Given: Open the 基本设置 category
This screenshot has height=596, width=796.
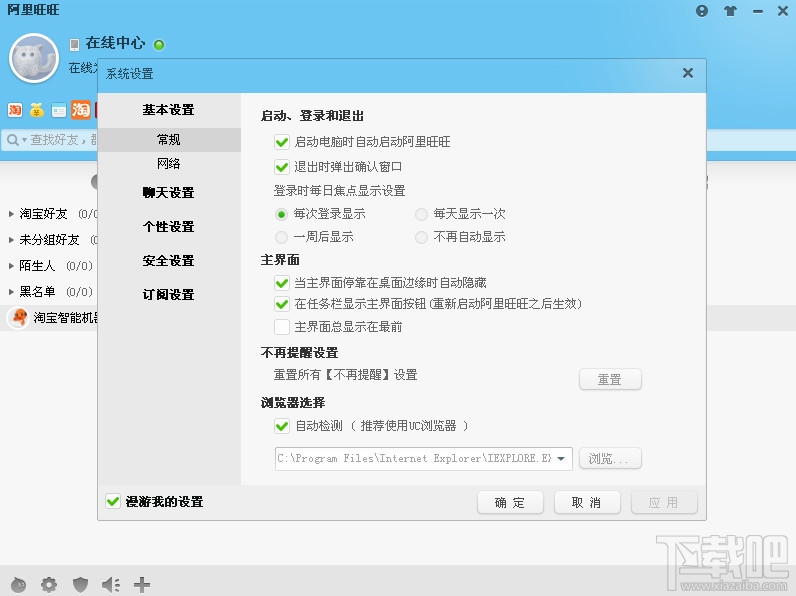Looking at the screenshot, I should coord(169,110).
